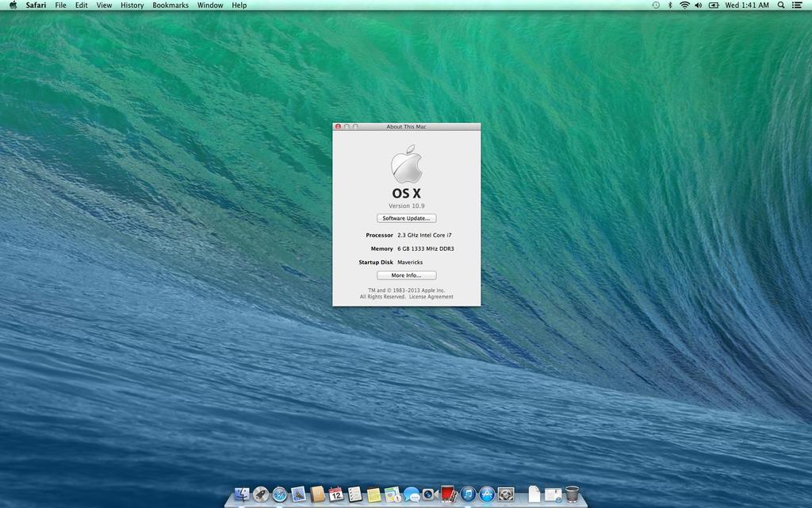
Task: Open the Mail stamp icon in the Dock
Action: click(298, 494)
